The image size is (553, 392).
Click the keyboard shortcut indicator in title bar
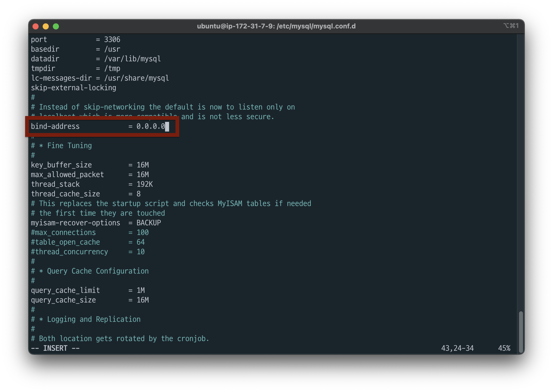point(511,26)
